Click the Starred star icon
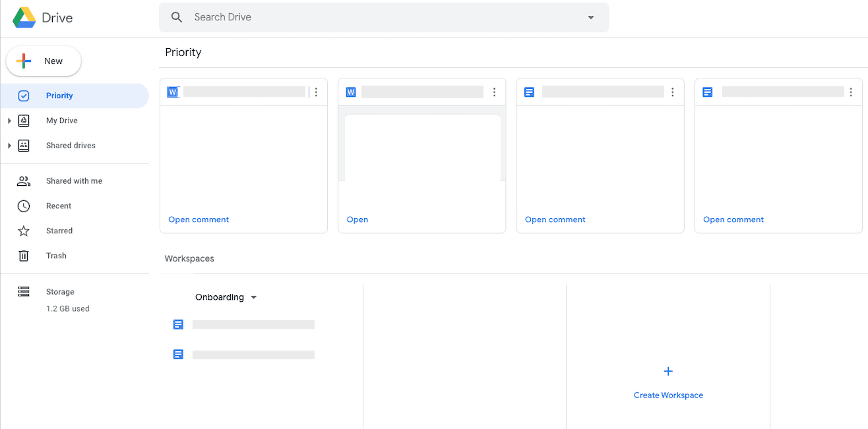 click(x=24, y=231)
